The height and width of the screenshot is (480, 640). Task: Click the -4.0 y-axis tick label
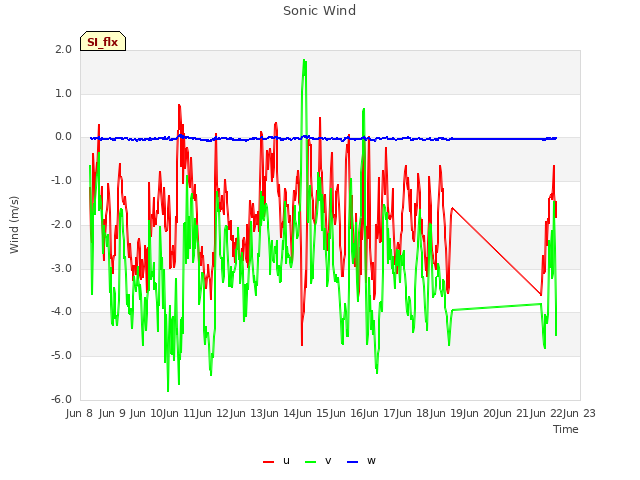tap(61, 312)
